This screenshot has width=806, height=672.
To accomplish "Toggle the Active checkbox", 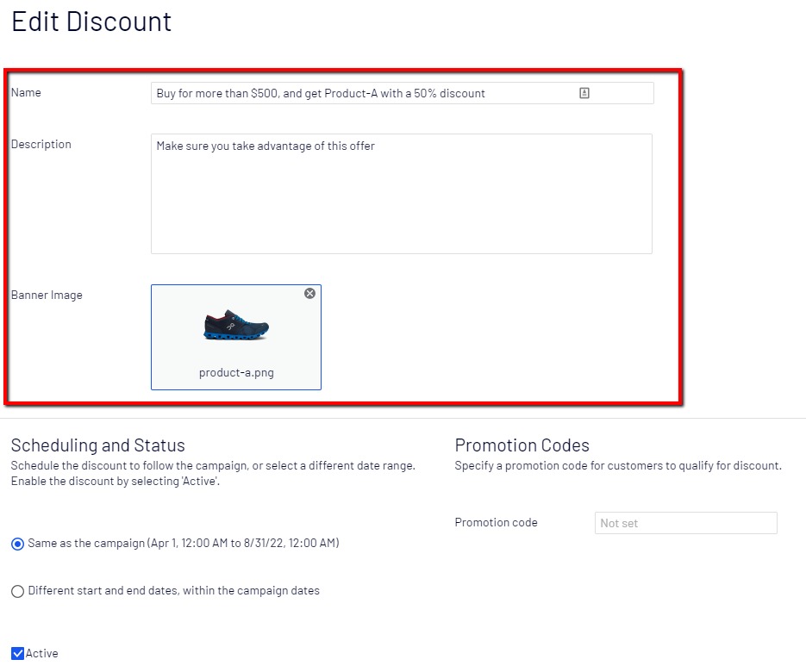I will (17, 654).
